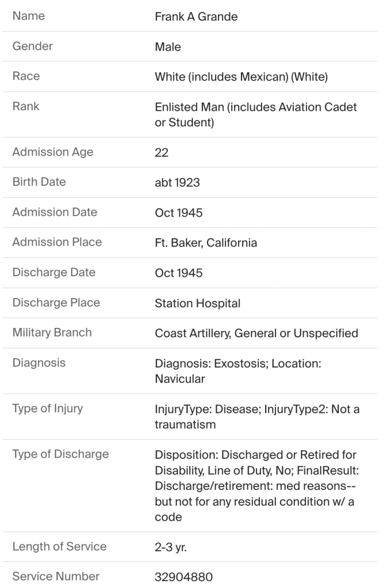Click the Admission Age value 22

pyautogui.click(x=161, y=153)
